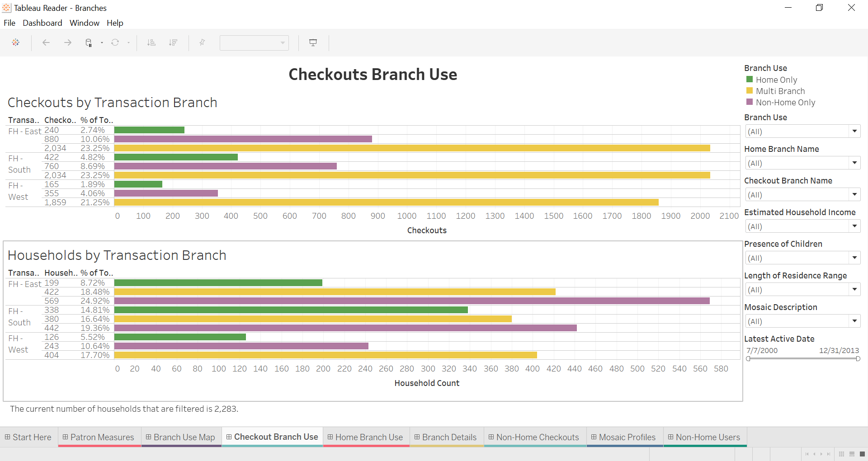Click the Tableau start page icon
This screenshot has width=868, height=461.
point(16,42)
